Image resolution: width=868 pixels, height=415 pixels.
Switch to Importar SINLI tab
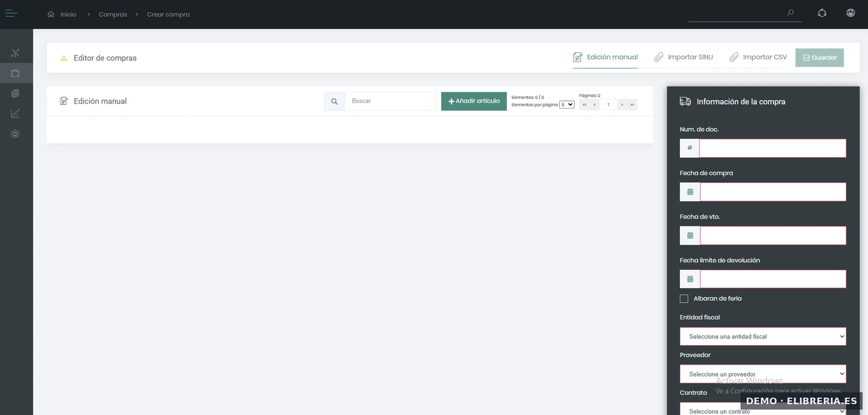click(684, 57)
